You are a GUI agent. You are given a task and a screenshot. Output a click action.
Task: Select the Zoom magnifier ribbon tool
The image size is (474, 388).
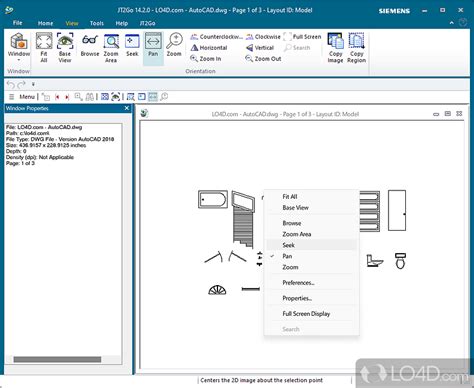click(174, 45)
